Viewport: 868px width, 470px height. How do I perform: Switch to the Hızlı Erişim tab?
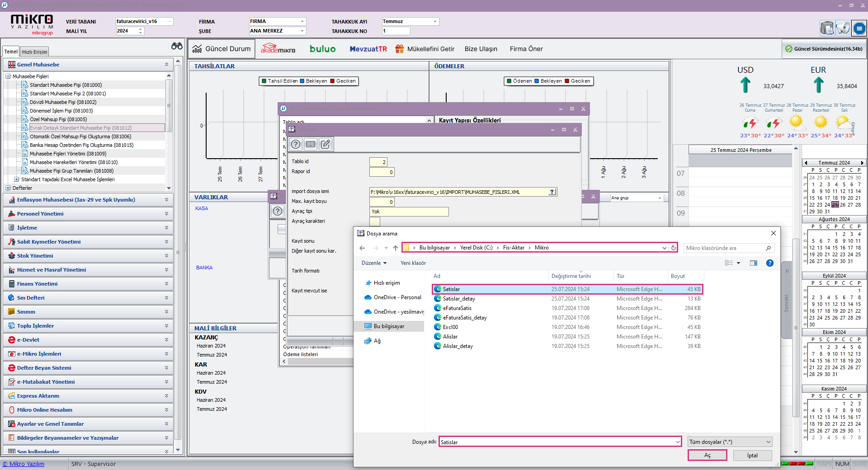(34, 52)
